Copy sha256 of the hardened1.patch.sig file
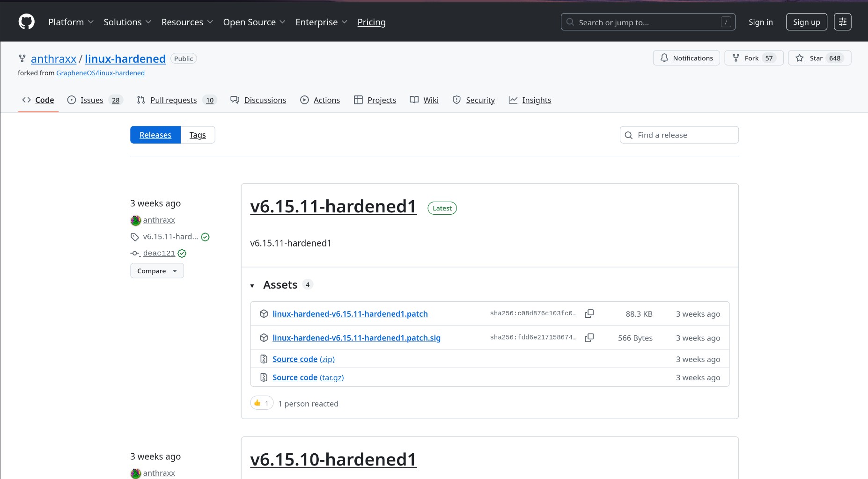The width and height of the screenshot is (868, 479). pos(589,338)
